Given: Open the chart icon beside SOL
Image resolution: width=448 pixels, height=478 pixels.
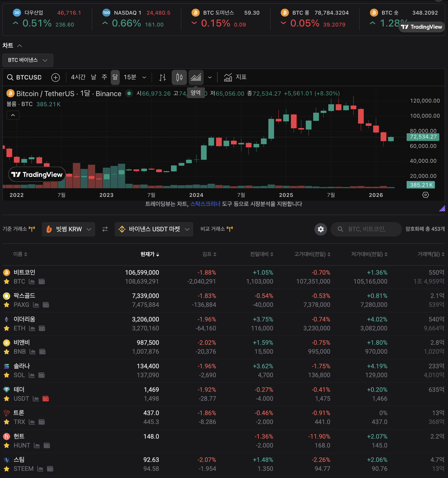Looking at the screenshot, I should click(x=32, y=375).
